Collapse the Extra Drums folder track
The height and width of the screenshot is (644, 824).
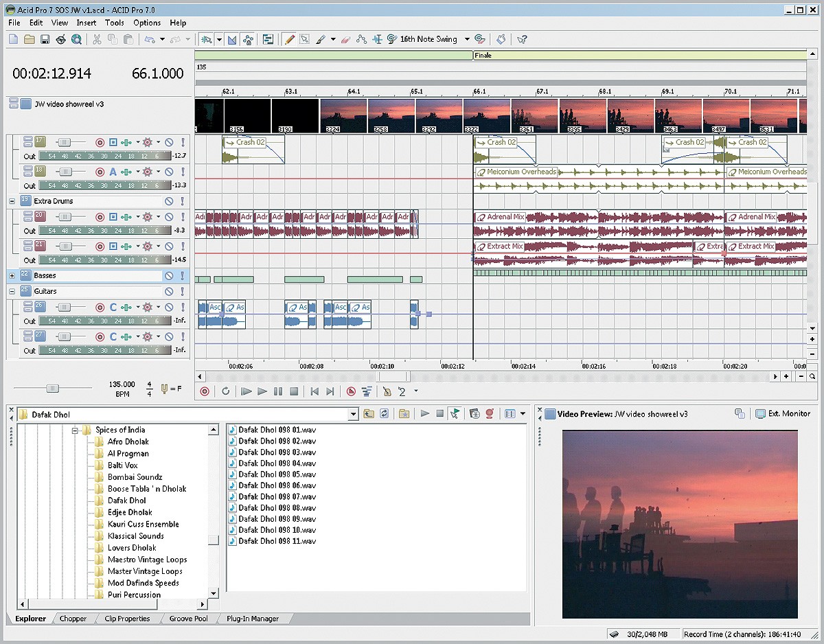[x=12, y=200]
